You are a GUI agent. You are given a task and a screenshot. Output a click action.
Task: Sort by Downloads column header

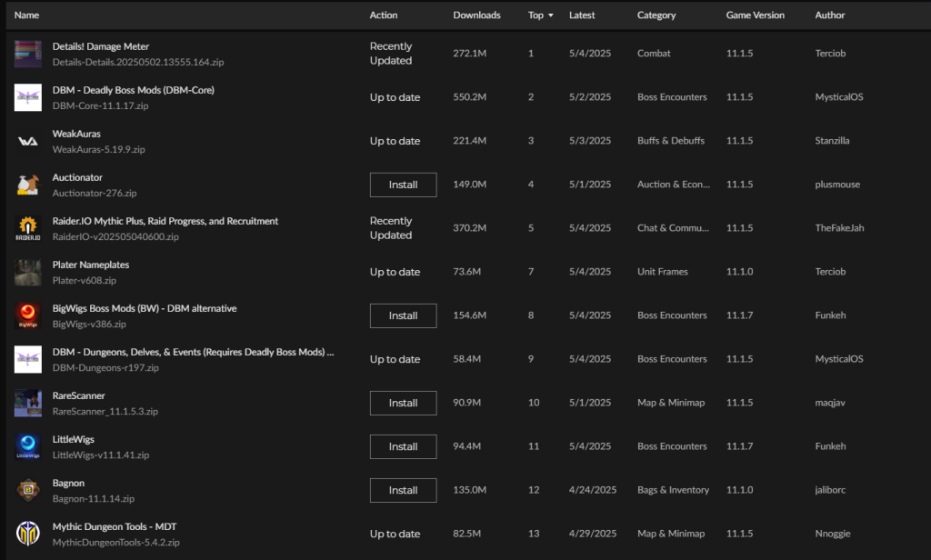pos(476,15)
